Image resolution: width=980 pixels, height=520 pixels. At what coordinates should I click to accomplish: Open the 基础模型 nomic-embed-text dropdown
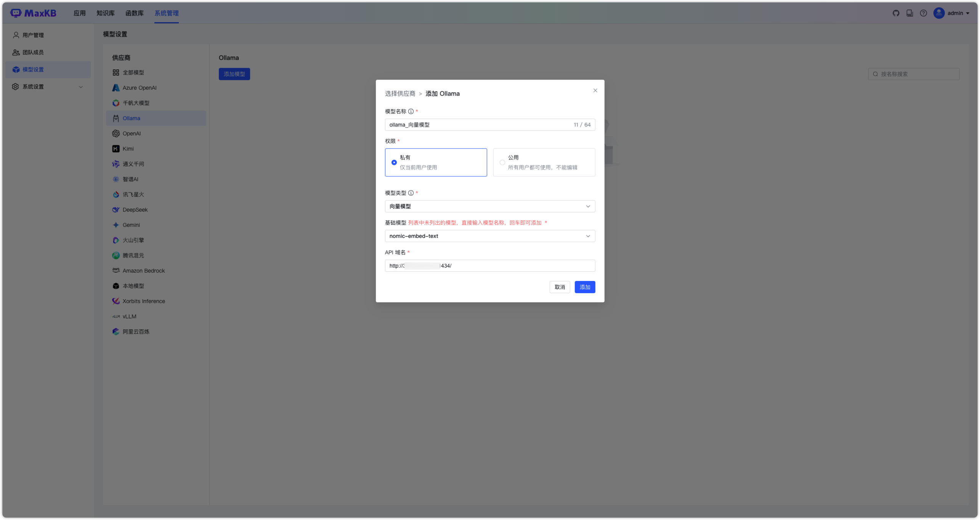490,236
